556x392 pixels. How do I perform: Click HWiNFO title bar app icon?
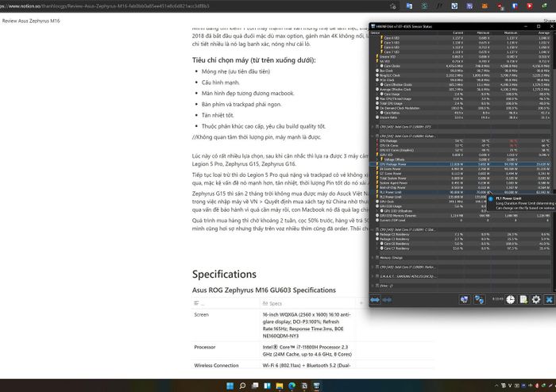pyautogui.click(x=373, y=26)
